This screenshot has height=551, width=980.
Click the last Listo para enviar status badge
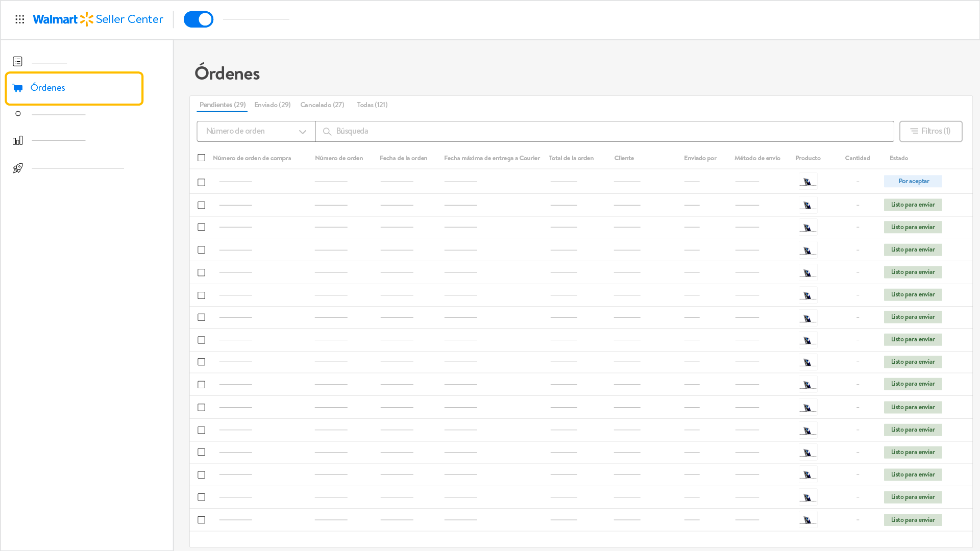(x=913, y=520)
